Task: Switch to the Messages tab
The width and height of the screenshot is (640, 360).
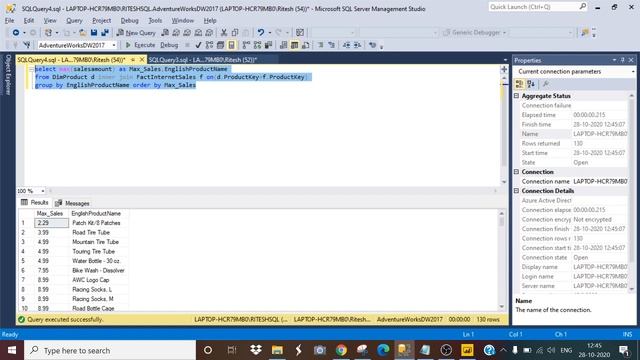Action: (72, 203)
